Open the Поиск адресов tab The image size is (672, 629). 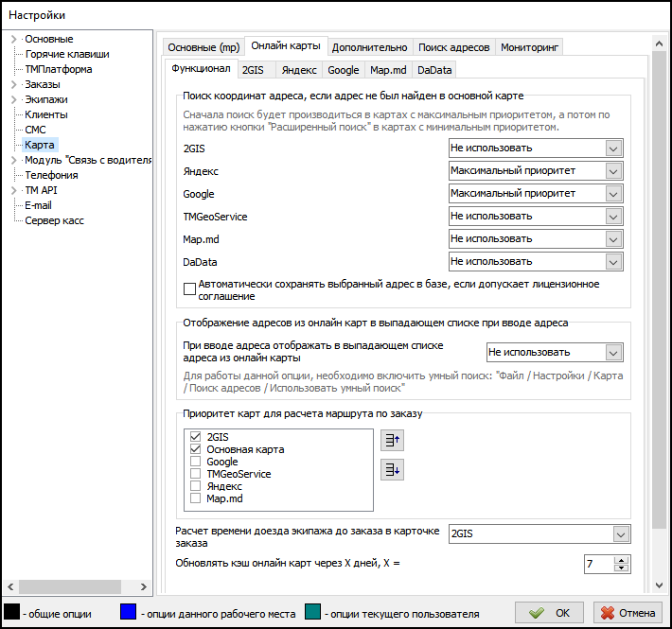(453, 47)
